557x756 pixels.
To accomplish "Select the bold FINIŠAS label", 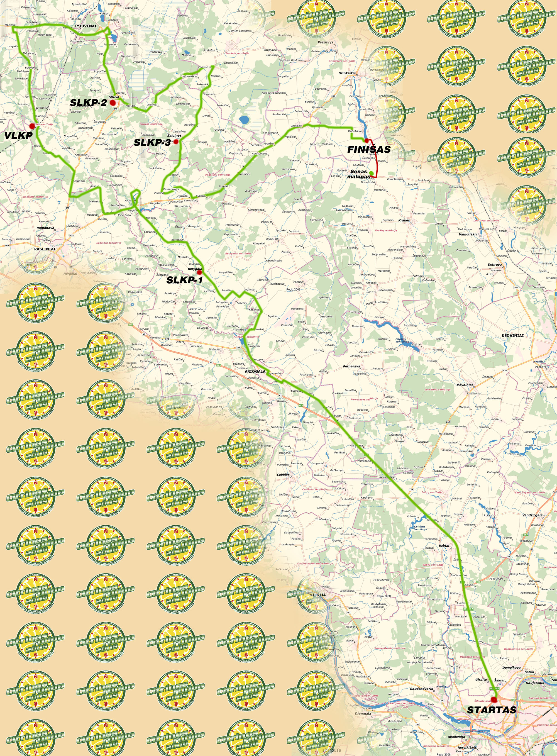I will pos(369,149).
